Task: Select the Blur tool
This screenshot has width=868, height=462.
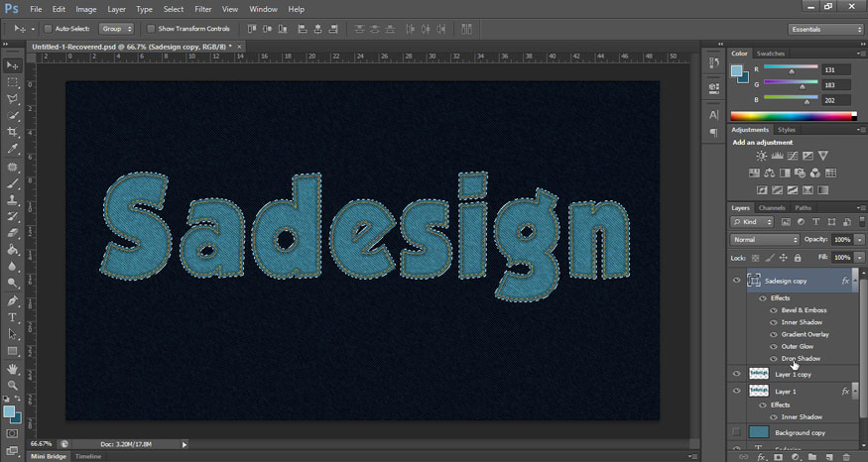Action: pyautogui.click(x=12, y=266)
